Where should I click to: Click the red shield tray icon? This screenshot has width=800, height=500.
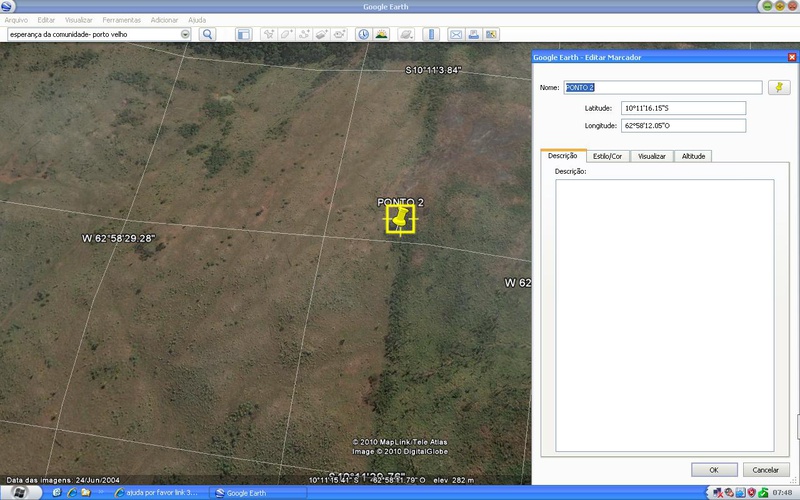click(752, 492)
